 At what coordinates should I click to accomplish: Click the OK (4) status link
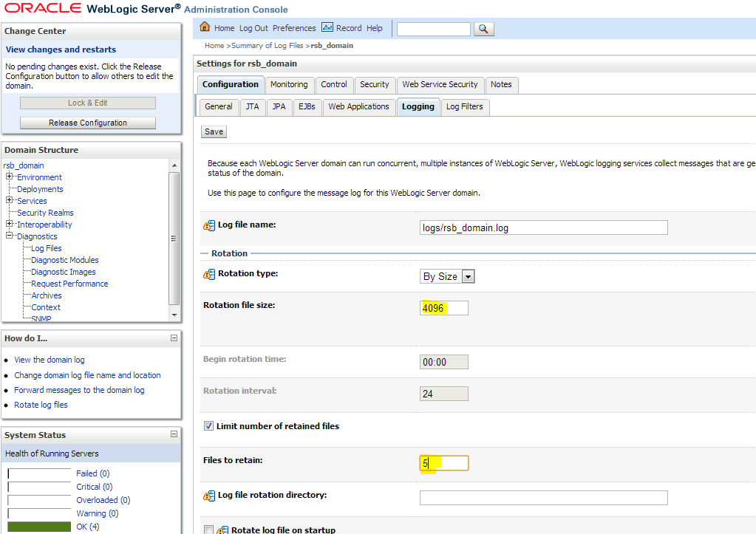pos(88,527)
